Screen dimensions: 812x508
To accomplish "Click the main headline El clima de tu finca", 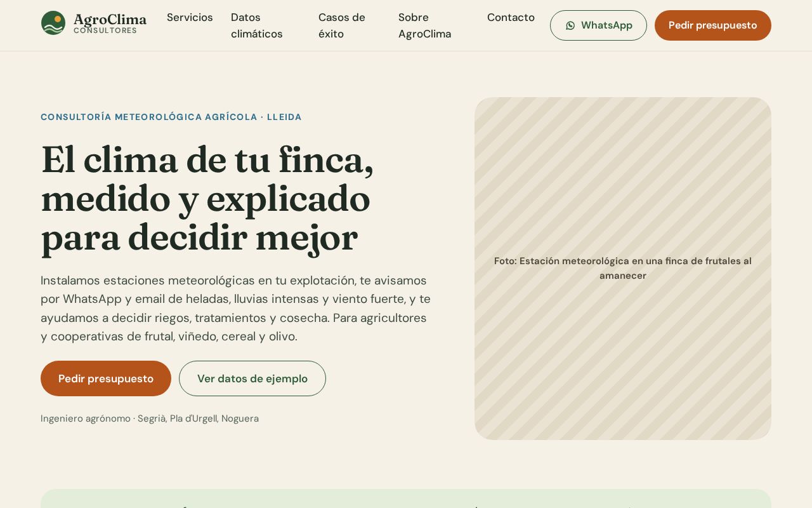I will 207,199.
